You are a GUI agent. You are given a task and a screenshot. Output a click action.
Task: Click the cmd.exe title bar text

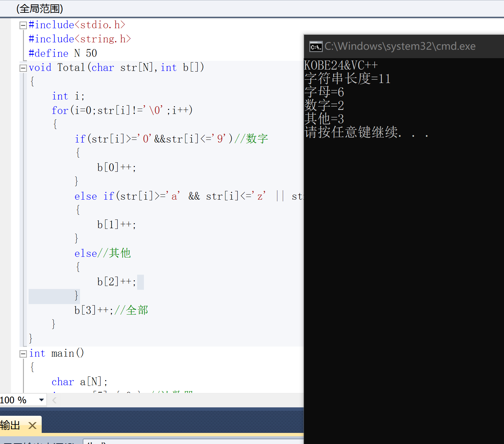(400, 46)
